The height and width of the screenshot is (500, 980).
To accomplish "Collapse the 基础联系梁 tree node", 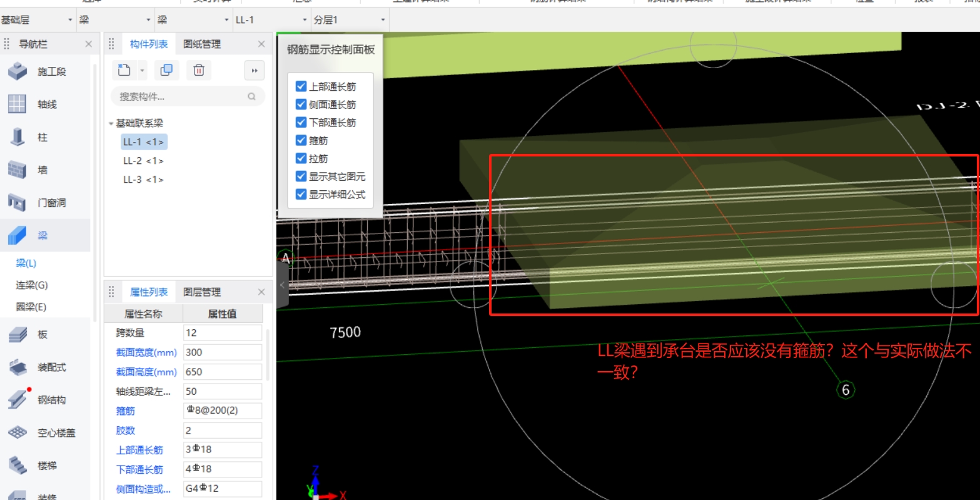I will (111, 123).
